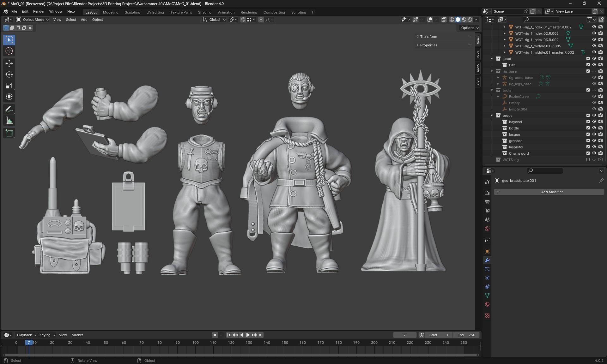The image size is (607, 364).
Task: Toggle proportional editing button
Action: [261, 20]
